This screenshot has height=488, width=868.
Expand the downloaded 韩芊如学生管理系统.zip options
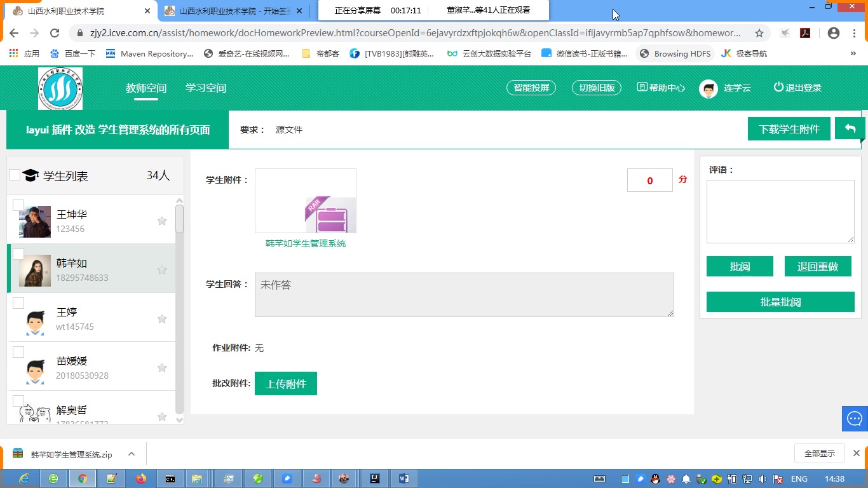coord(131,454)
